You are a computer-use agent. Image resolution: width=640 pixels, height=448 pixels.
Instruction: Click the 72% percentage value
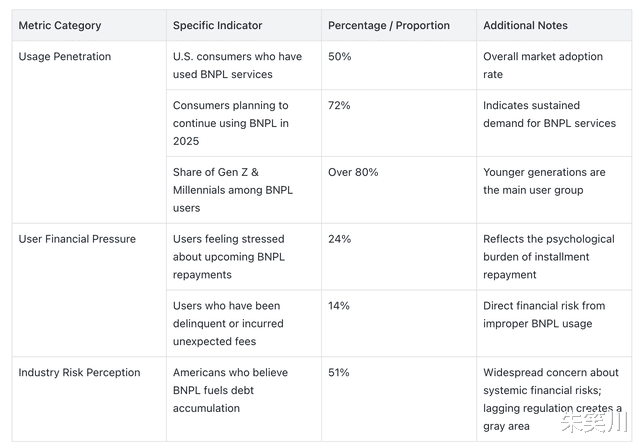pyautogui.click(x=340, y=105)
